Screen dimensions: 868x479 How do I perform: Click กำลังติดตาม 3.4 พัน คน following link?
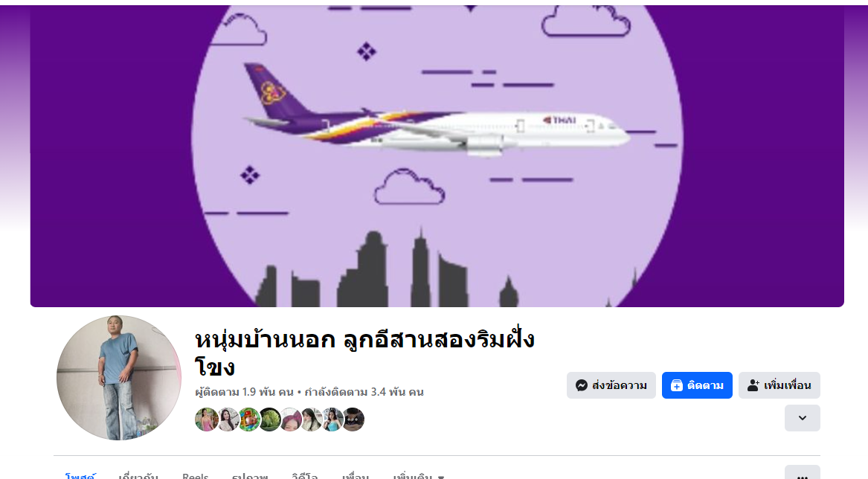pyautogui.click(x=364, y=392)
